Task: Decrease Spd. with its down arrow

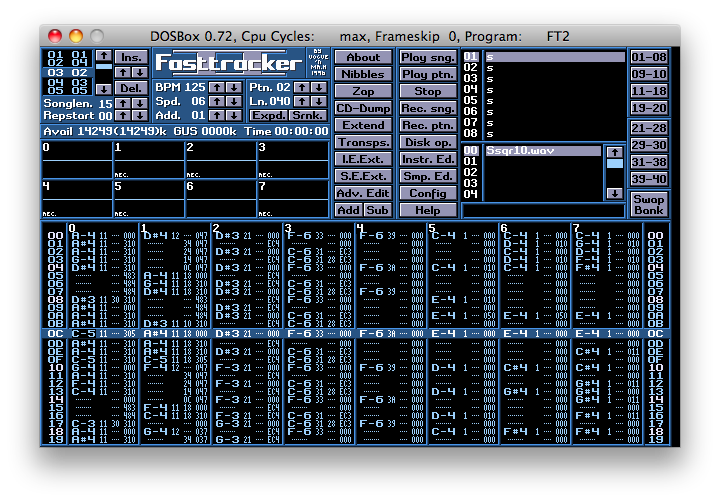Action: coord(234,102)
